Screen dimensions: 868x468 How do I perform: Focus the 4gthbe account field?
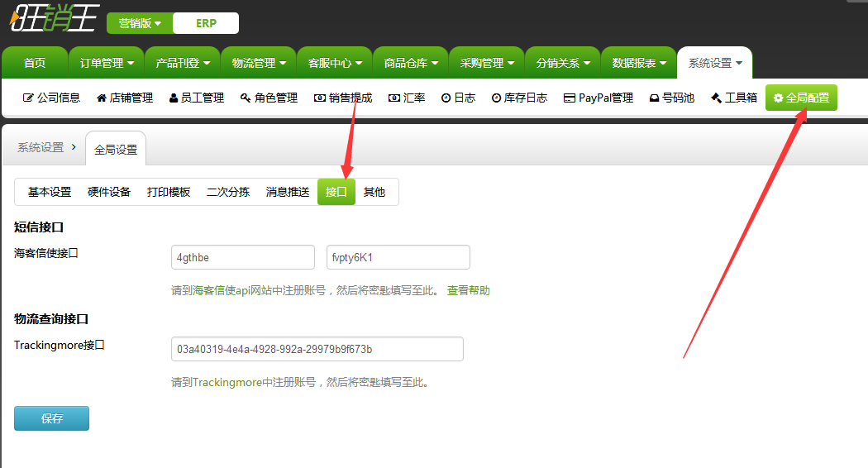(x=243, y=257)
